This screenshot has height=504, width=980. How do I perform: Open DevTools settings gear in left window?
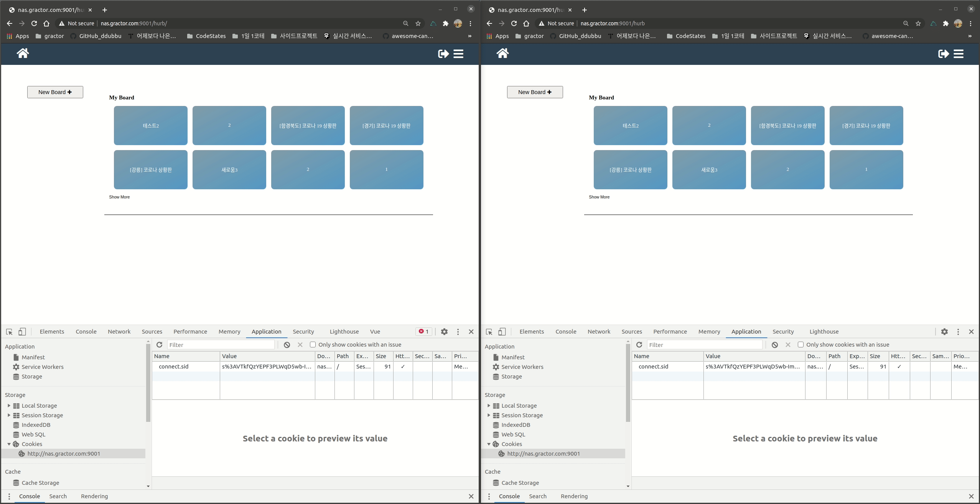444,332
